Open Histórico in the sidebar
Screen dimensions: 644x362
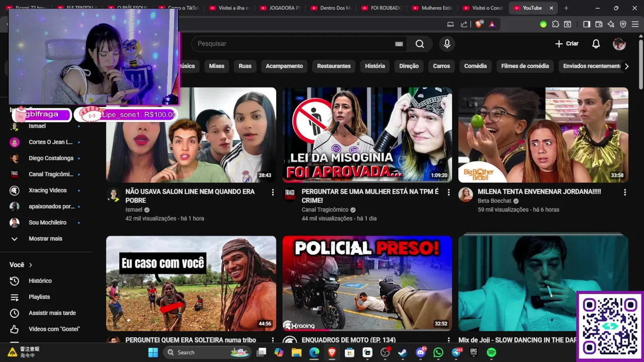pyautogui.click(x=45, y=281)
